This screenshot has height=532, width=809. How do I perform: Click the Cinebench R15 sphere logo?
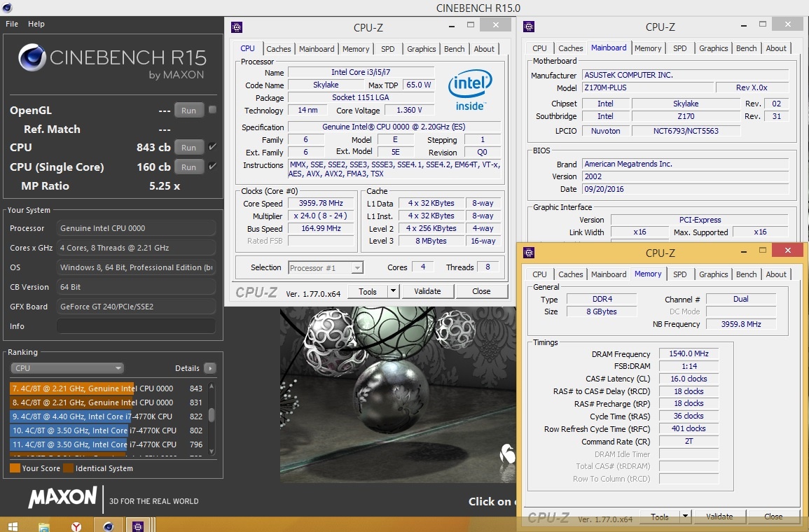pos(32,57)
